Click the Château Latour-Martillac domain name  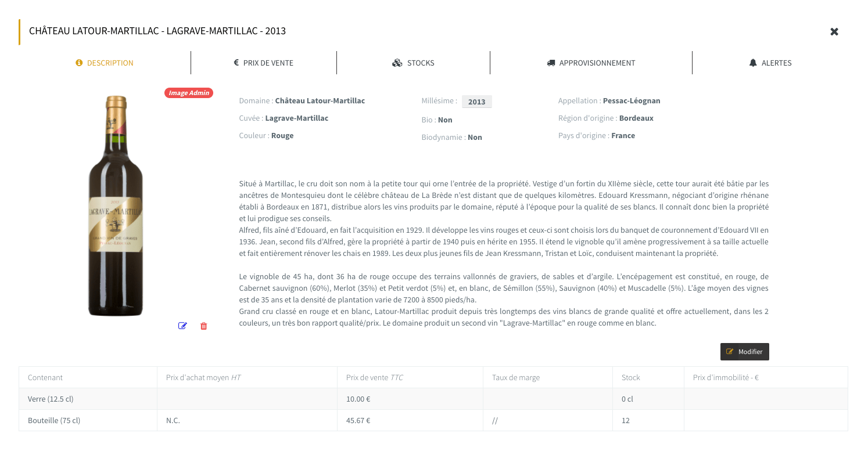[x=320, y=100]
